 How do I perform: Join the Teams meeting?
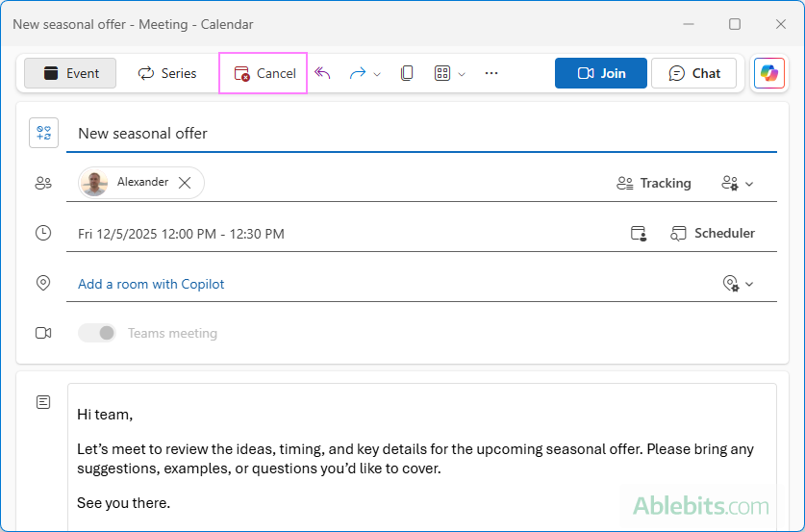coord(601,73)
